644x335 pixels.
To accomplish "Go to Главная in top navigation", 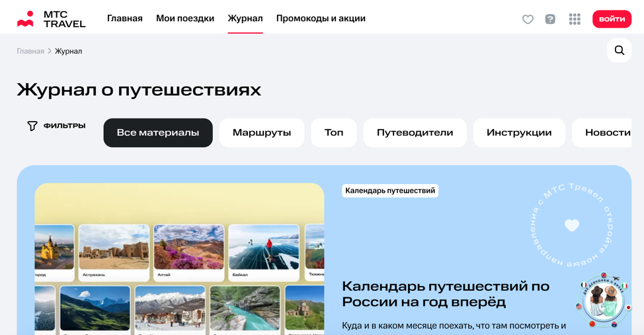I will coord(125,19).
